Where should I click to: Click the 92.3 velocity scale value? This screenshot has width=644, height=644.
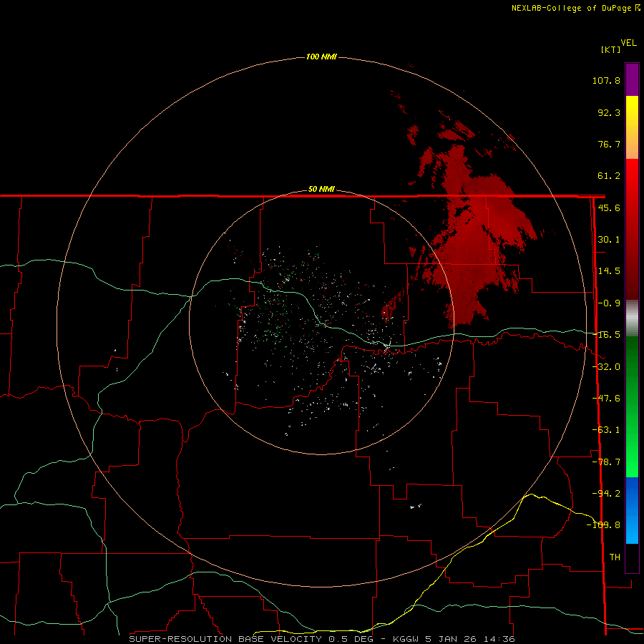tap(609, 112)
